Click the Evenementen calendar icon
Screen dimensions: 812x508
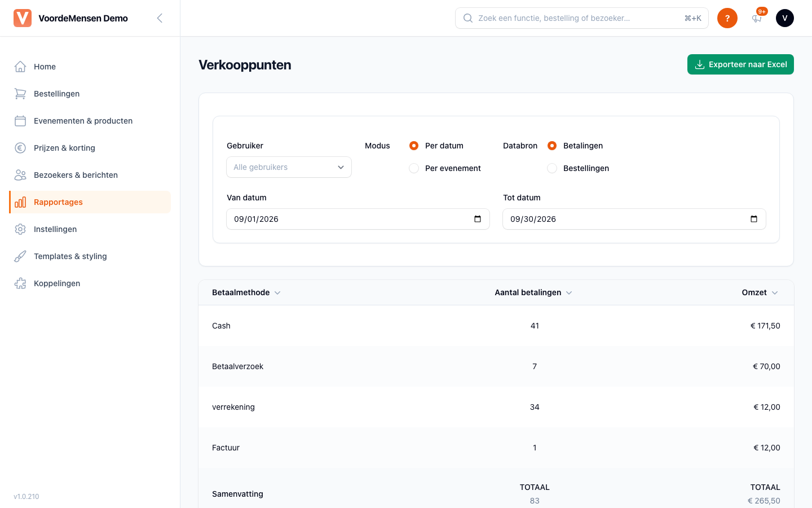(x=20, y=121)
